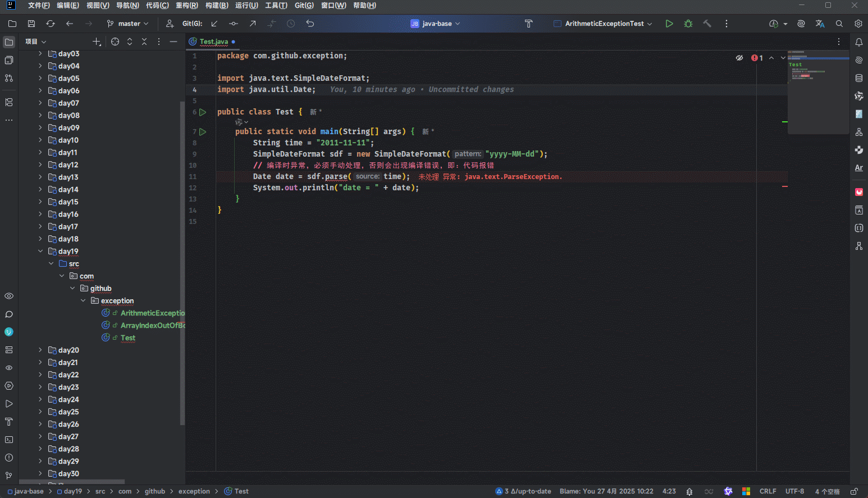The width and height of the screenshot is (868, 498).
Task: Click the Git rollback arrow icon
Action: (x=310, y=24)
